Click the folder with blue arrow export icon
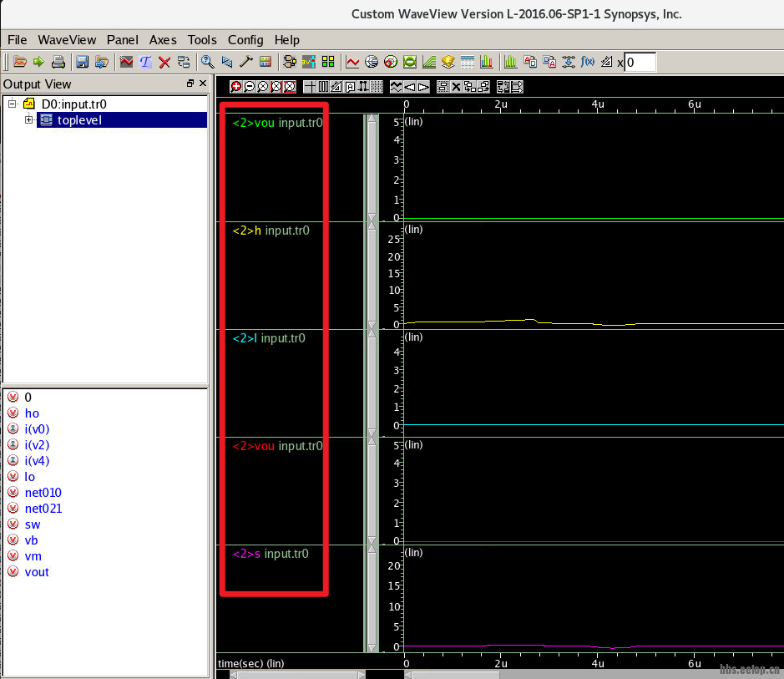Image resolution: width=784 pixels, height=679 pixels. [102, 62]
